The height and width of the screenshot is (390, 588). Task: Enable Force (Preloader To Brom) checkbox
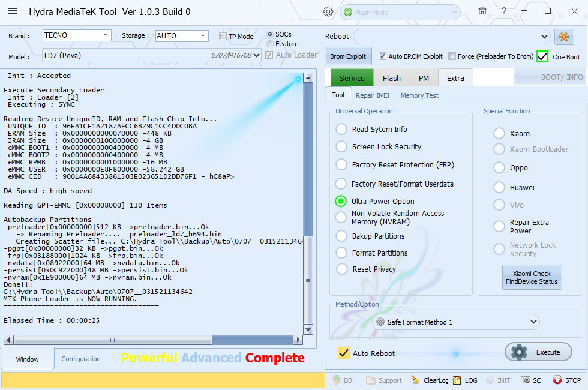(452, 56)
